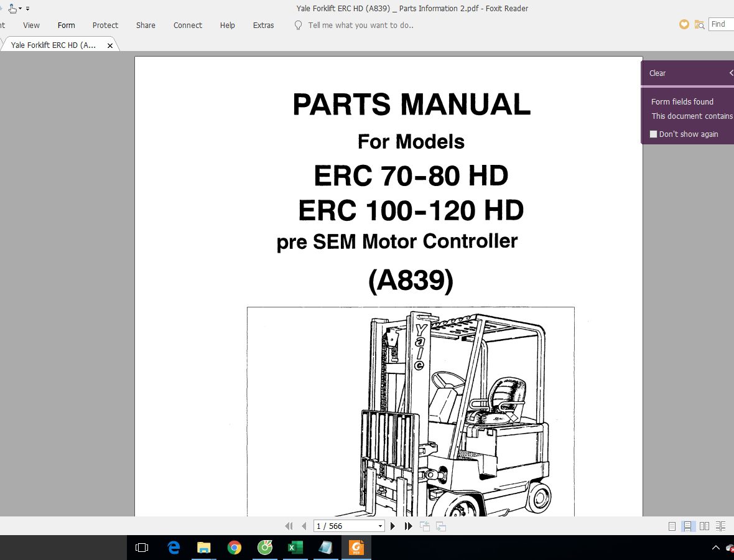Open the Extras ribbon tab
The width and height of the screenshot is (734, 560).
point(264,26)
